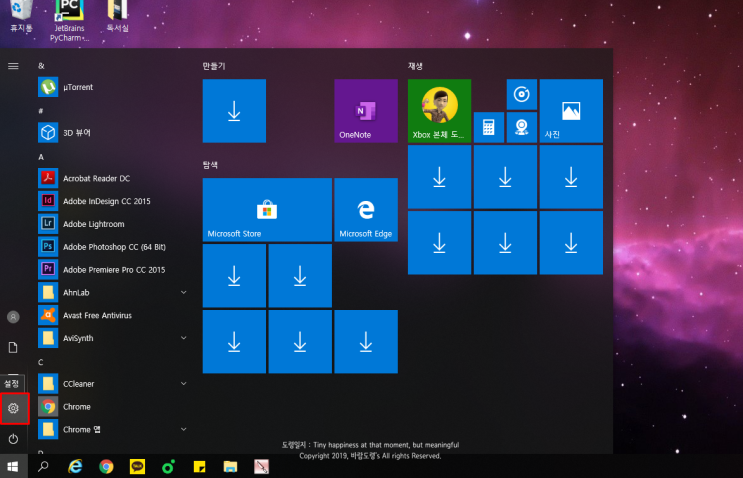Open the 휴지통 desktop icon
This screenshot has width=743, height=478.
click(21, 17)
